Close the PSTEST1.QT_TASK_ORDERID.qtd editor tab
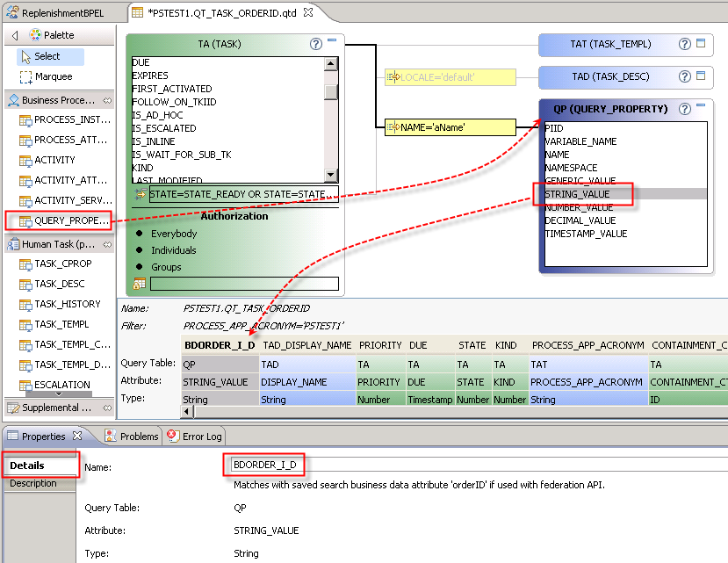728x563 pixels. point(308,12)
